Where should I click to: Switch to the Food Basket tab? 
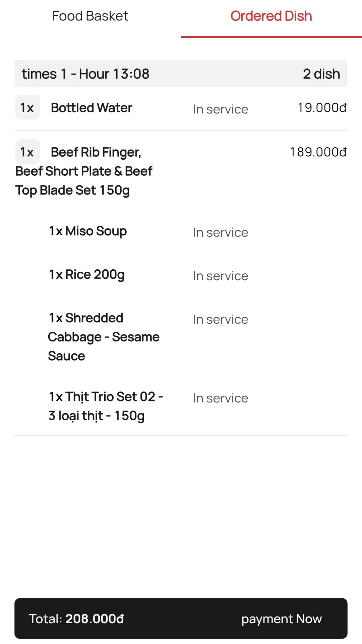tap(90, 16)
